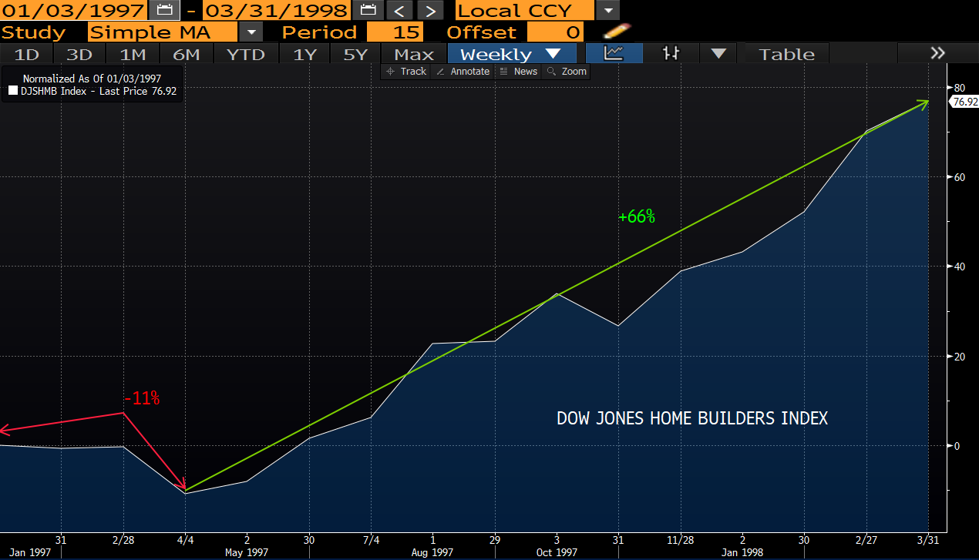Viewport: 979px width, 560px height.
Task: Click the Period value field 15
Action: click(395, 32)
